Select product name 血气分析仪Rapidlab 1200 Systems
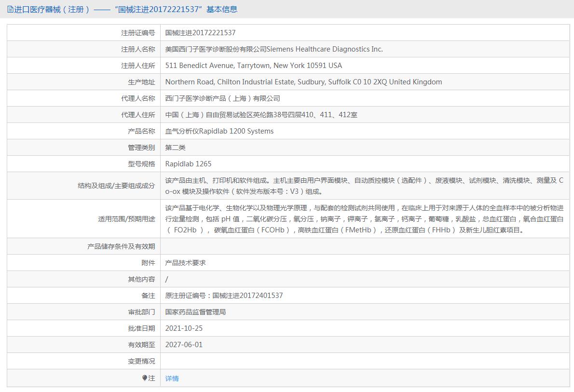This screenshot has width=574, height=392. click(219, 131)
